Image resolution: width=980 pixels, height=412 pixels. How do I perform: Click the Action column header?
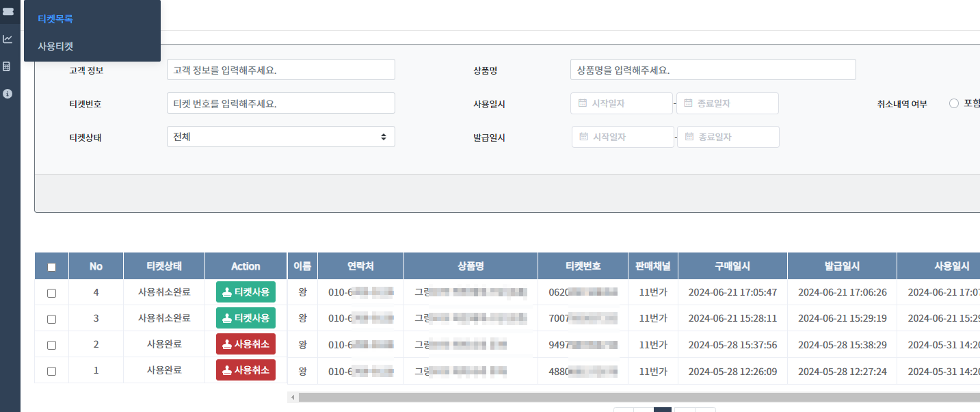tap(246, 266)
